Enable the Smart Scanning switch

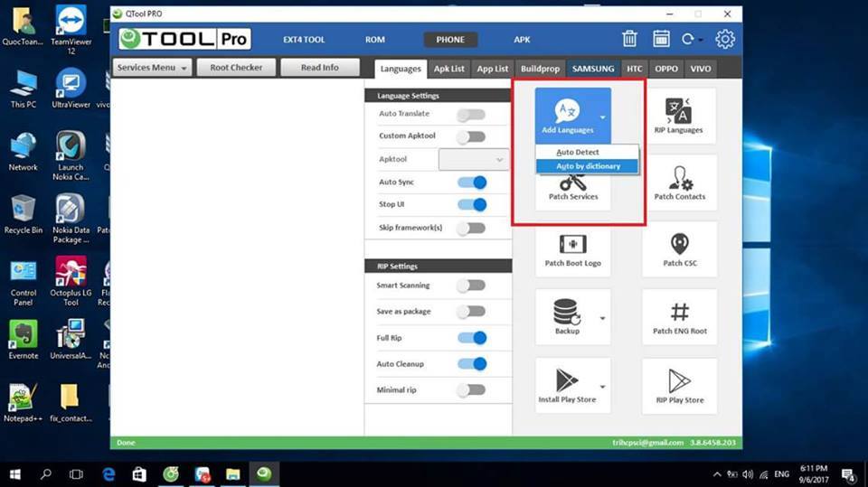[471, 286]
